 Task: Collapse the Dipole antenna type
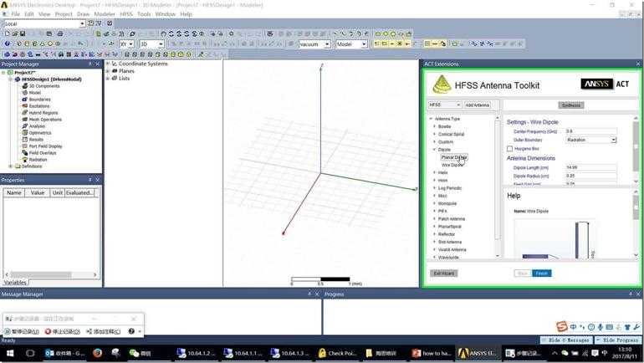coord(434,150)
